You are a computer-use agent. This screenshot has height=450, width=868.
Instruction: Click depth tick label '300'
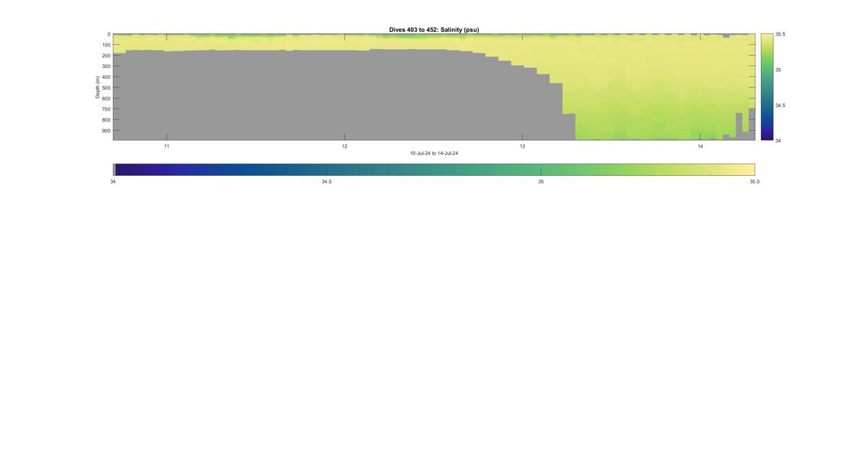click(x=106, y=67)
